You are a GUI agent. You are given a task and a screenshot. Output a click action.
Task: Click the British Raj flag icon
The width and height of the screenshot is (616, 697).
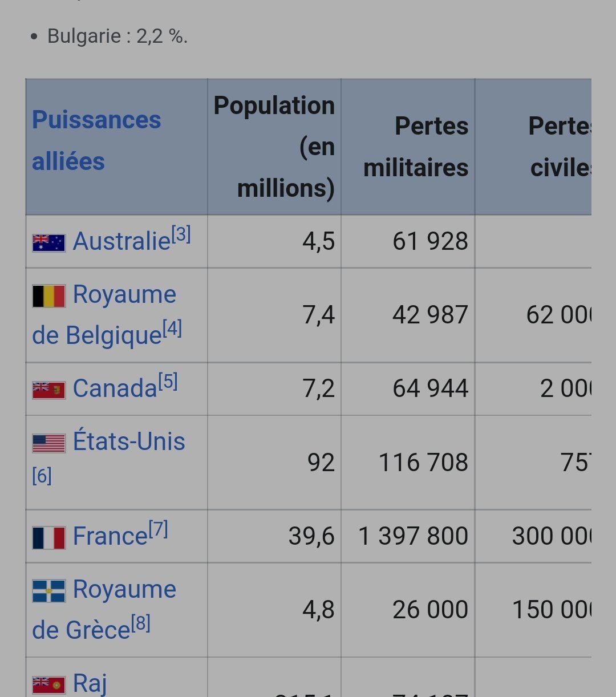48,684
